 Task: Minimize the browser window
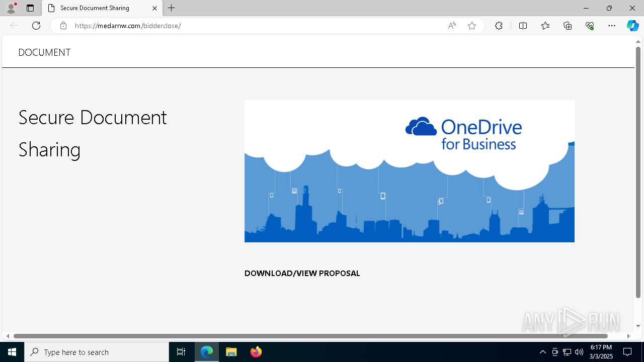tap(586, 8)
